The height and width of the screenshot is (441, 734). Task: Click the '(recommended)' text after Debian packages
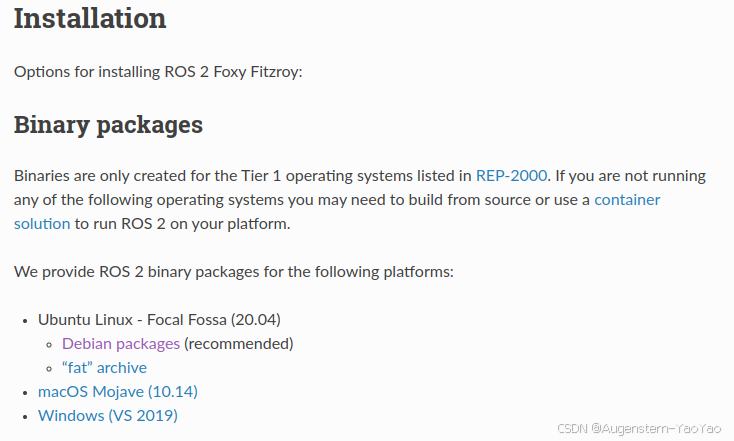click(x=239, y=343)
